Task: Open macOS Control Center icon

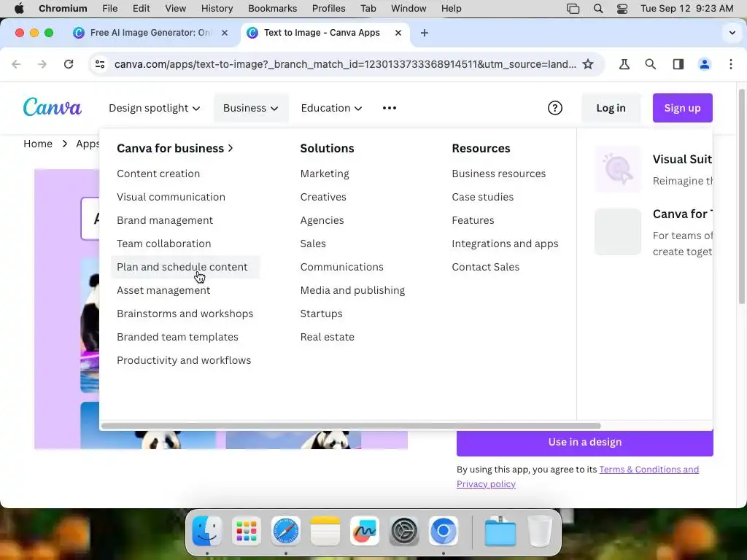Action: coord(622,9)
